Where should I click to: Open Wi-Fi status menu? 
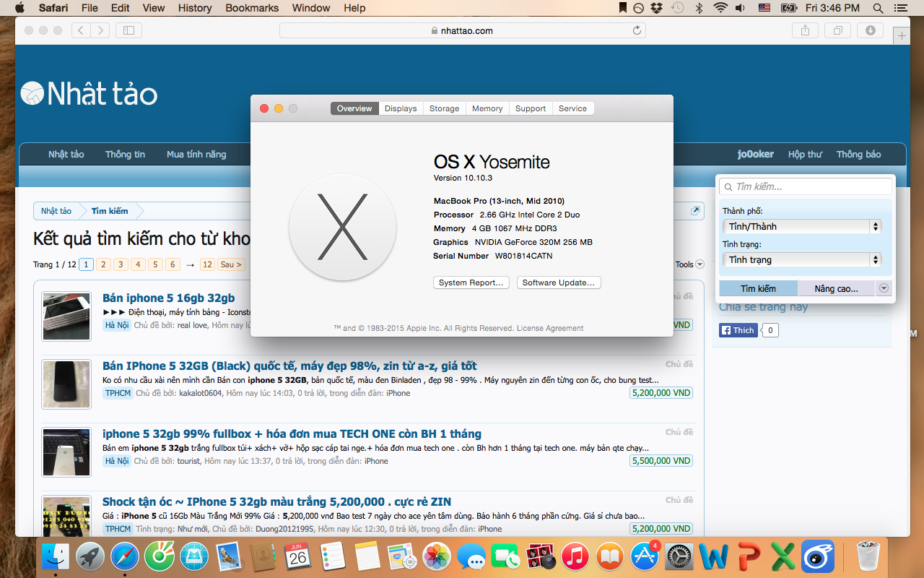(720, 8)
